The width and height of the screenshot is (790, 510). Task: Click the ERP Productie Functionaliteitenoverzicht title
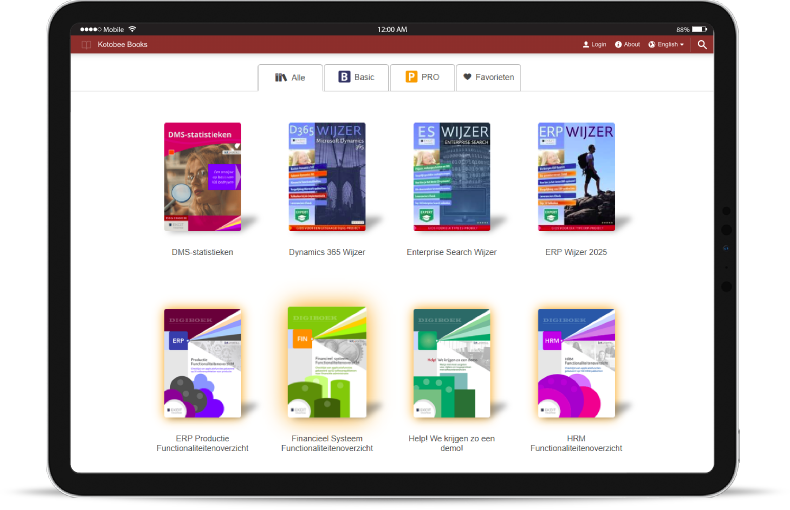coord(203,443)
